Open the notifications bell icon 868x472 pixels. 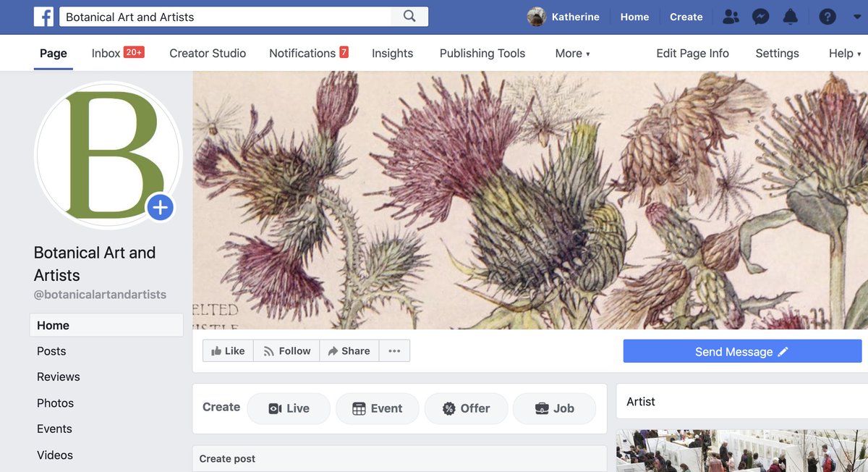tap(791, 17)
